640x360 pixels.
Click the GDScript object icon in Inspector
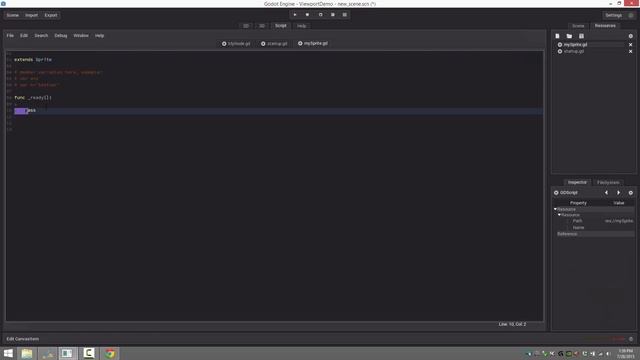coord(556,193)
